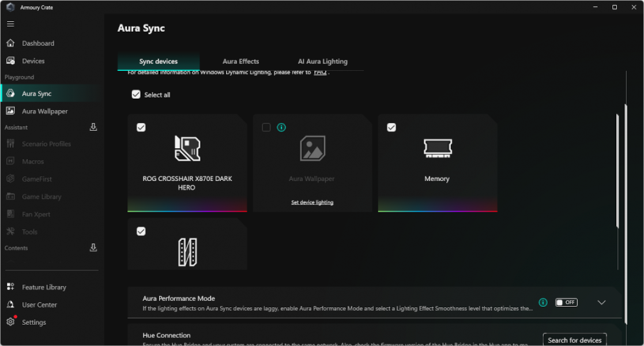Viewport: 644px width, 346px height.
Task: Click the picture icon on Aura Wallpaper card
Action: [312, 148]
